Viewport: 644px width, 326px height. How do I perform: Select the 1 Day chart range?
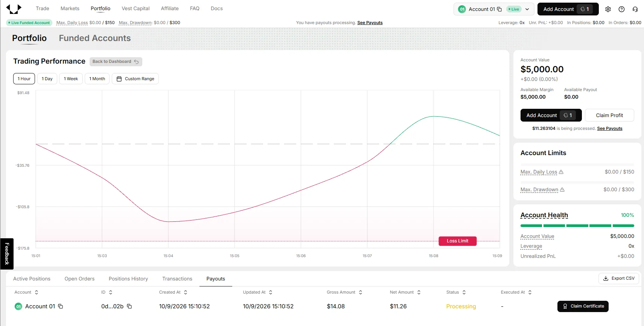47,79
